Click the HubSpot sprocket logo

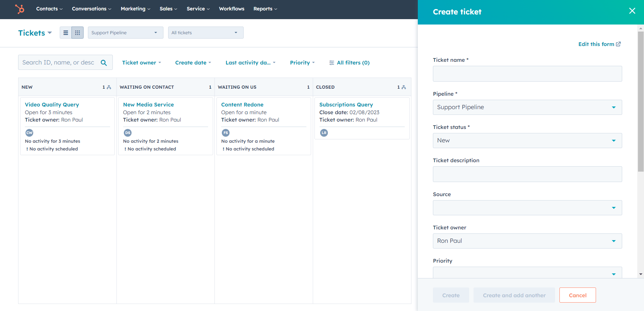tap(20, 9)
